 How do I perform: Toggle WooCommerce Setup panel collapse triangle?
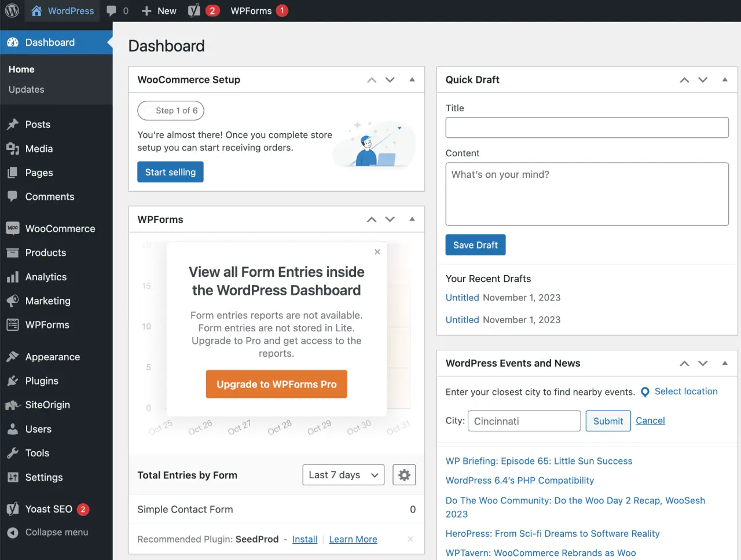click(412, 79)
